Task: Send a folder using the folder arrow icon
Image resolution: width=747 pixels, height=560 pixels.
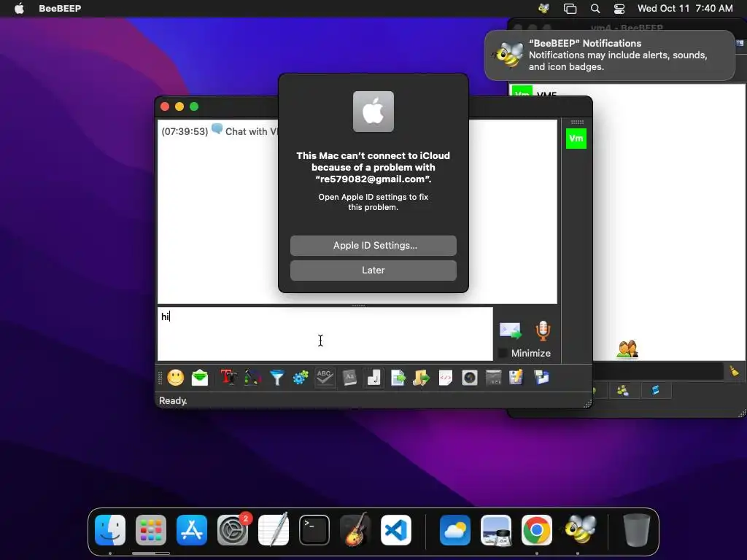Action: tap(421, 378)
